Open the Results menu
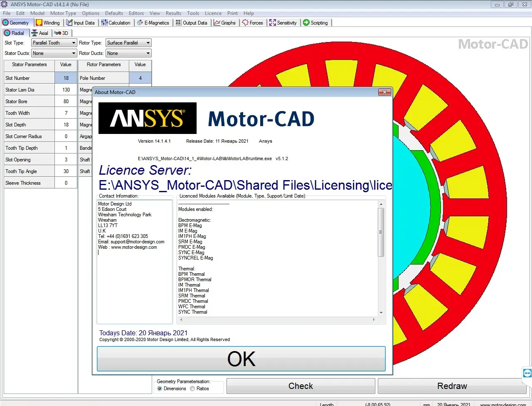This screenshot has width=532, height=406. coord(173,13)
